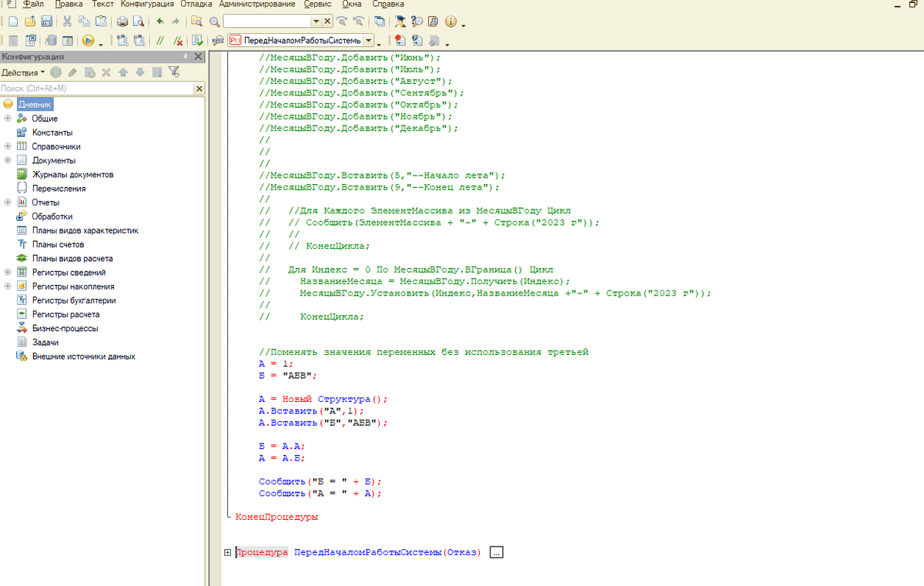Select Журналы документов tree item
This screenshot has width=924, height=586.
(x=72, y=175)
